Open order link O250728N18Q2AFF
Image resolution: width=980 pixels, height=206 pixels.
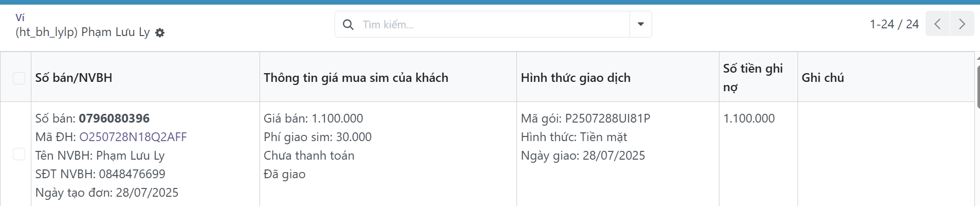(x=133, y=137)
